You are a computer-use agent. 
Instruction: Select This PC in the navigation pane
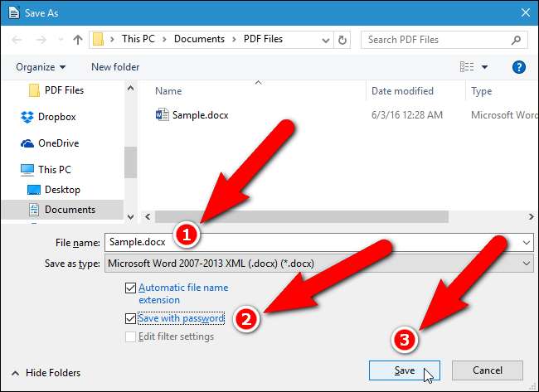(x=54, y=170)
